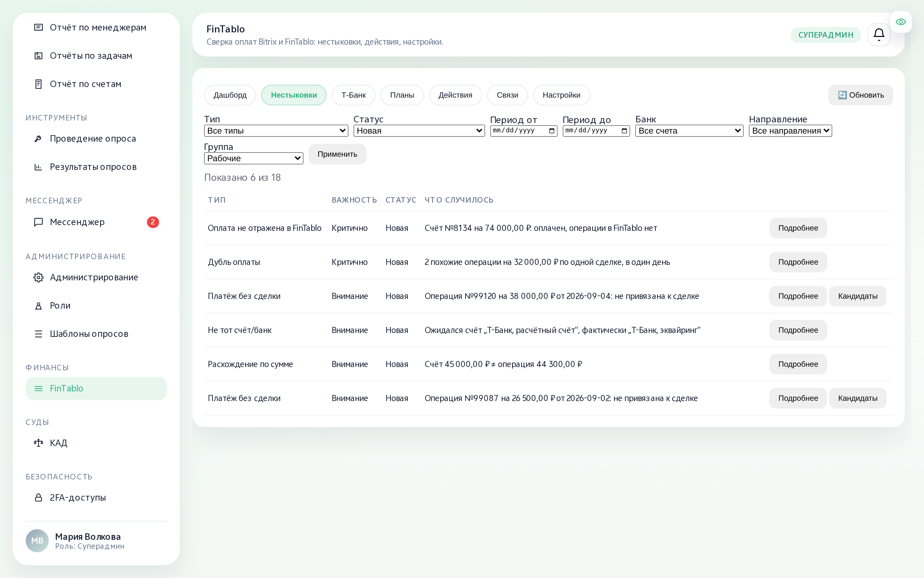Click the Мессенджер chat bubble icon
Image resolution: width=924 pixels, height=578 pixels.
click(x=38, y=222)
